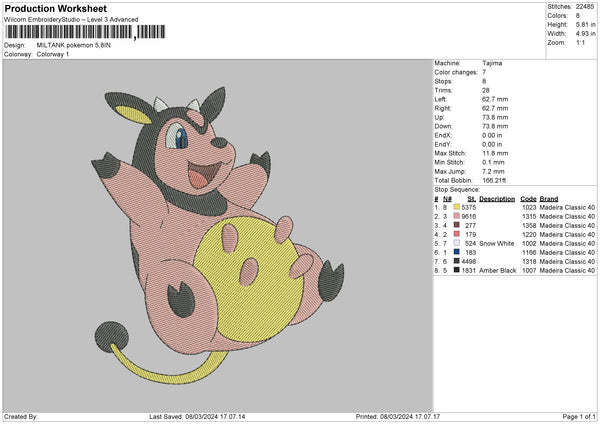This screenshot has width=600, height=424.
Task: Select the 'Left:' measurement of 62.7 mm
Action: click(x=495, y=99)
